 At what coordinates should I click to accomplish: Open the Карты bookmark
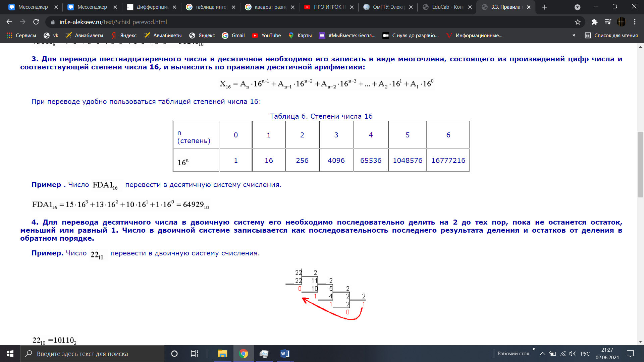click(x=300, y=35)
